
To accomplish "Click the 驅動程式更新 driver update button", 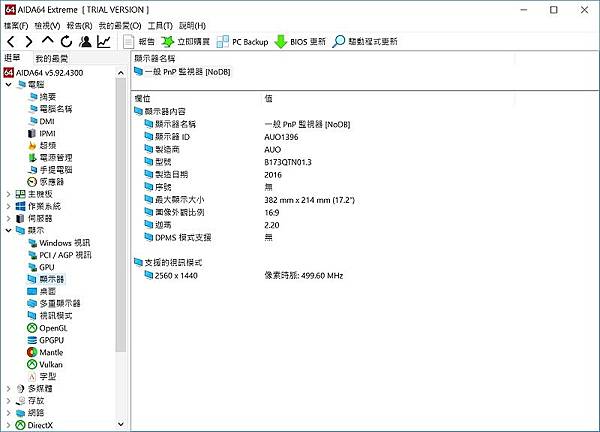I will coord(365,41).
